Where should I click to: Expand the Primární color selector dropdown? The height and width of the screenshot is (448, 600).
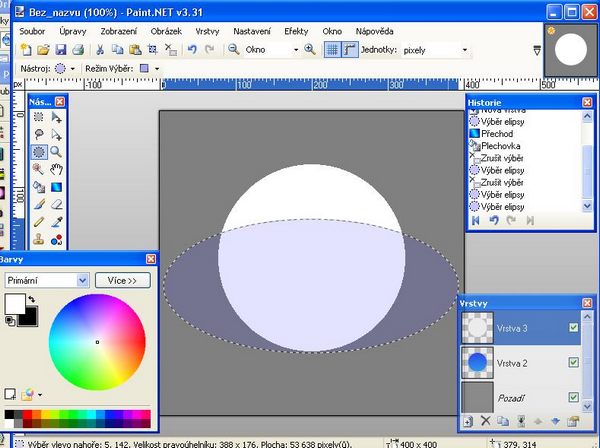(x=83, y=281)
